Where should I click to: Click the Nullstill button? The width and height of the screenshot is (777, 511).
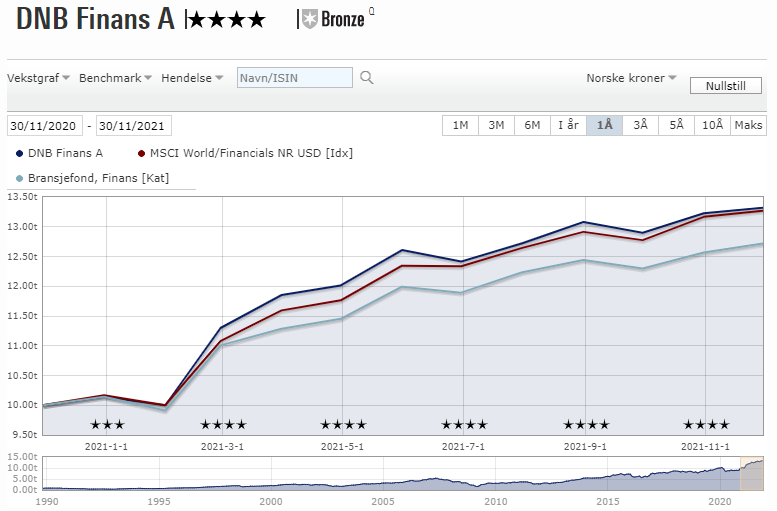point(725,86)
